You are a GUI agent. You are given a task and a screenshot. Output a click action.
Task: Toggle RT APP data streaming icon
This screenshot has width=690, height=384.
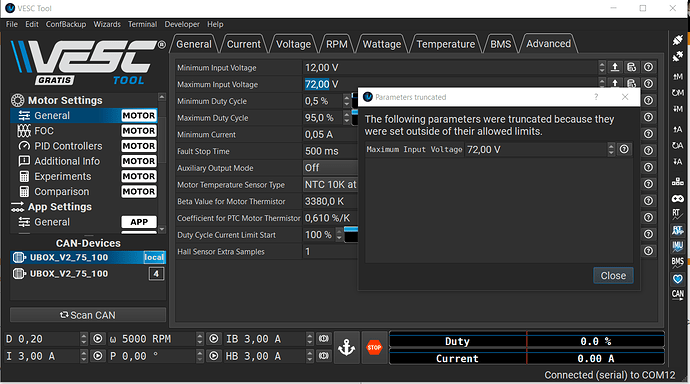point(678,230)
